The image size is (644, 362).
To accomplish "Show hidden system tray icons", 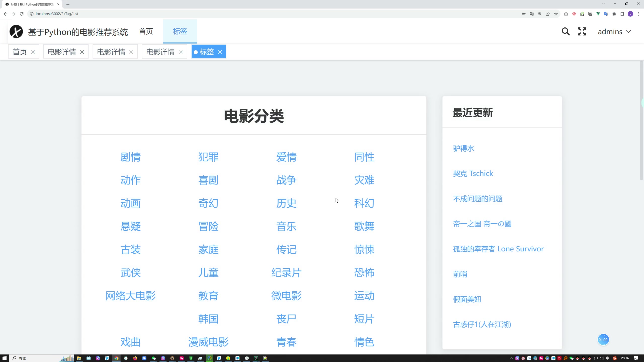I will (x=511, y=358).
